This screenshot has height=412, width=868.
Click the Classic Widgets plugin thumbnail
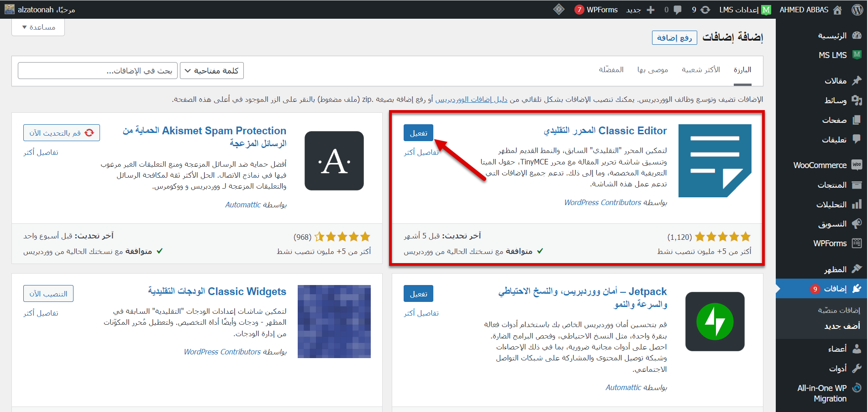tap(334, 322)
